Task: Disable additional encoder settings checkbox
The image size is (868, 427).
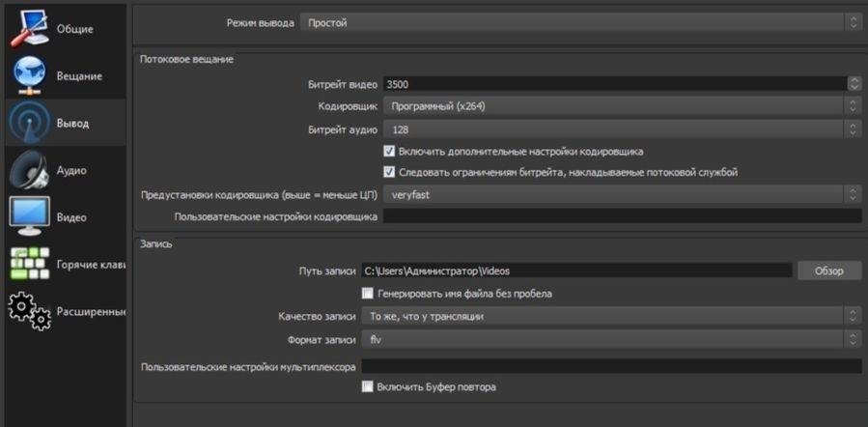Action: click(389, 152)
